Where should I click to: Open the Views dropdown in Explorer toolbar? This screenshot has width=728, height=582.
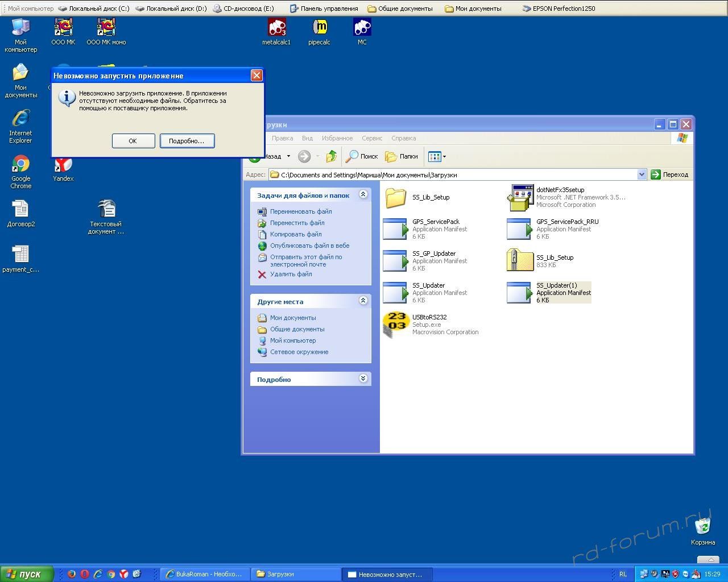[437, 156]
